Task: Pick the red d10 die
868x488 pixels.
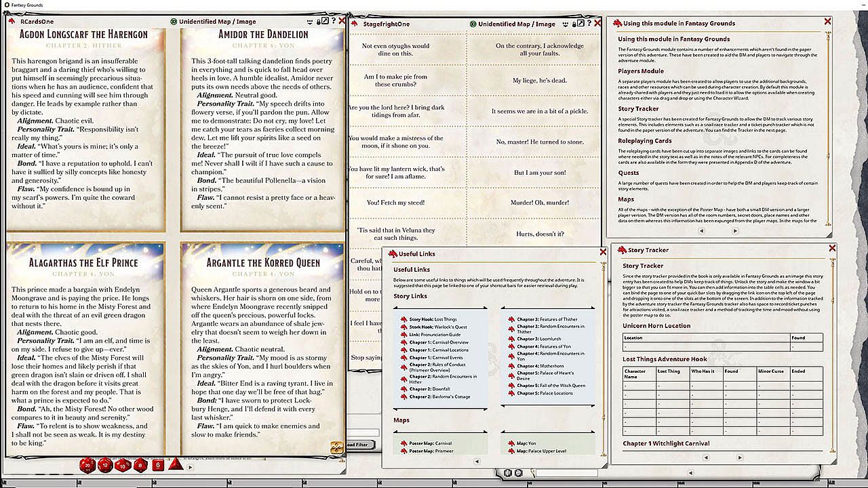Action: [123, 465]
